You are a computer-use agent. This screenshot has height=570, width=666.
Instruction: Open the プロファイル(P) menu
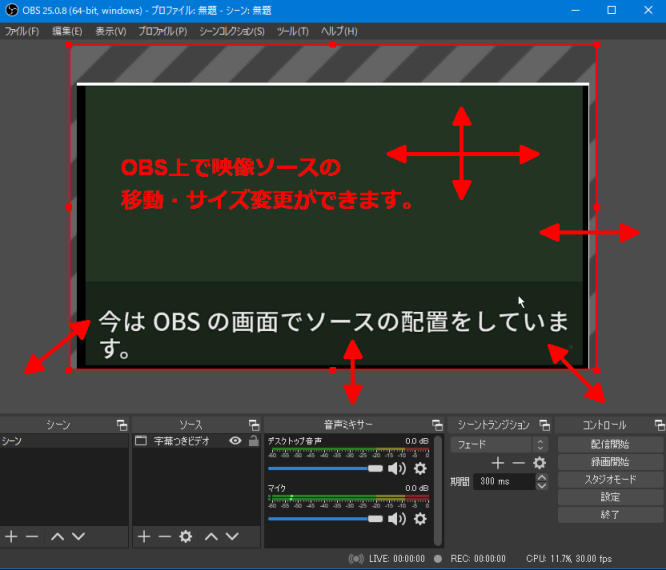(x=163, y=31)
